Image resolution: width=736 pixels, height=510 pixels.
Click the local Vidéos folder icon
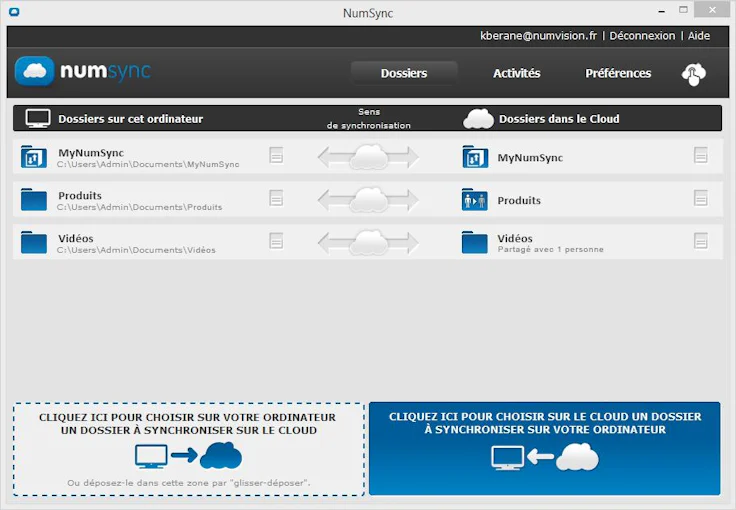[x=34, y=243]
